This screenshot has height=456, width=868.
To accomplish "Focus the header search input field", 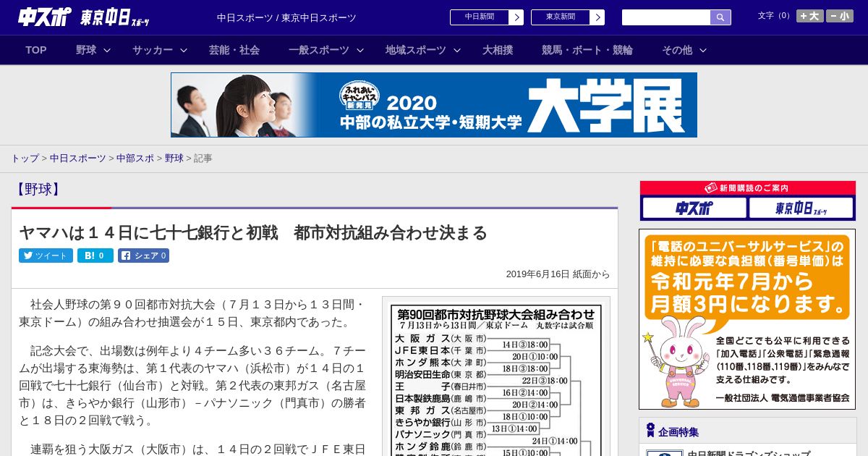I will [x=666, y=17].
